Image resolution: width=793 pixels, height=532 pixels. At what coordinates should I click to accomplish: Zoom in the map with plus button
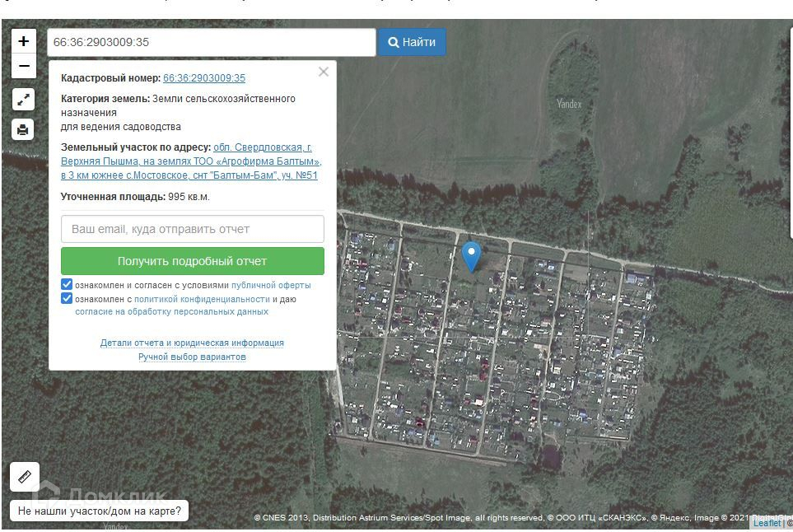pyautogui.click(x=24, y=41)
